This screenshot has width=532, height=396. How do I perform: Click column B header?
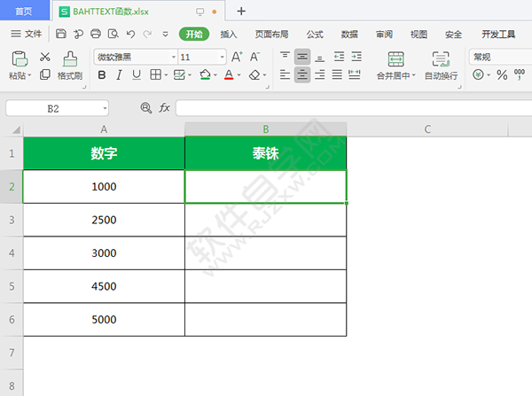click(266, 129)
